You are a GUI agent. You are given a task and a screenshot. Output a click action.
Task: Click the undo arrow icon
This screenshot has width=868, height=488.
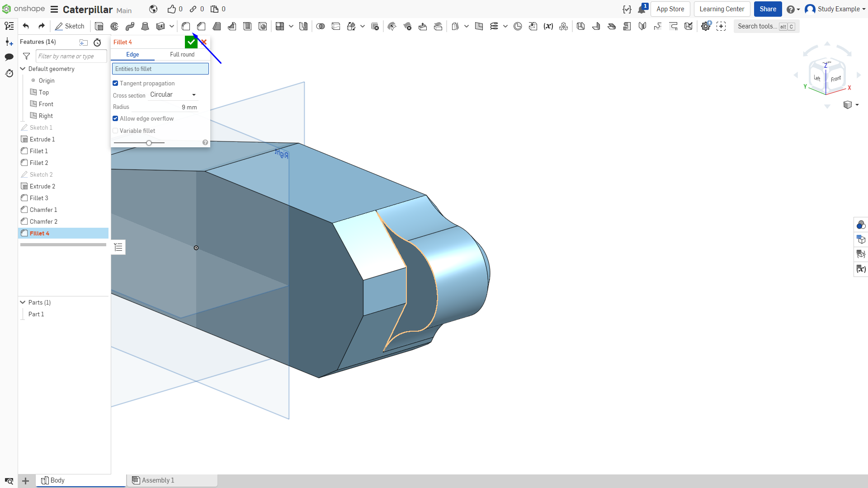26,26
